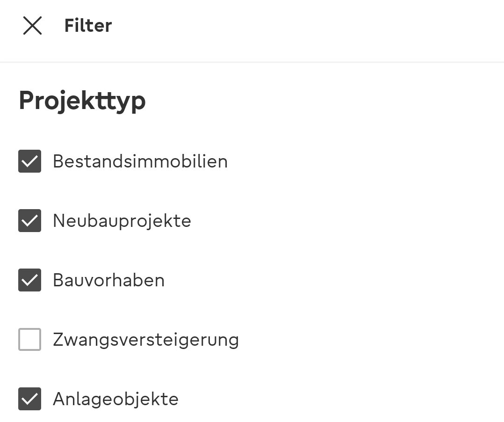
Task: Click the Zwangsversteigerung label text
Action: pos(145,340)
